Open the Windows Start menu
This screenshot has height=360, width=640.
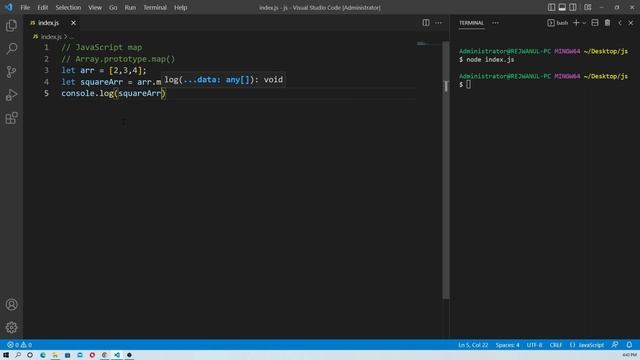click(6, 355)
